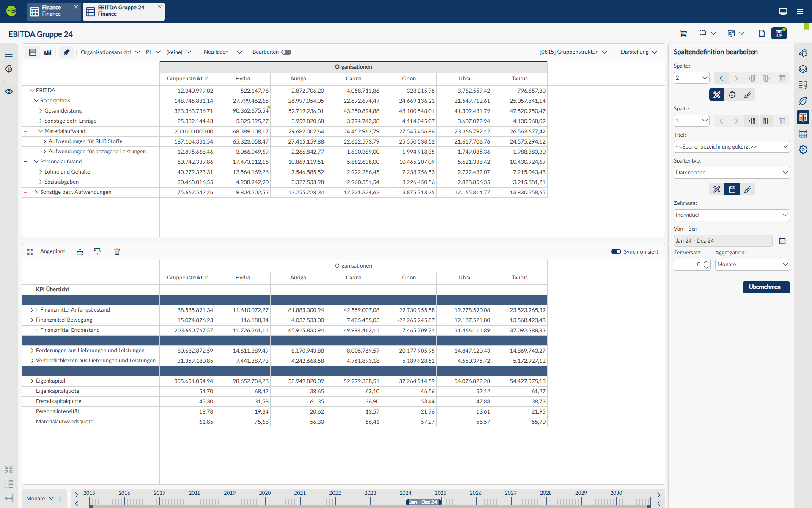This screenshot has width=812, height=508.
Task: Open the Neu laden dropdown arrow
Action: (239, 52)
